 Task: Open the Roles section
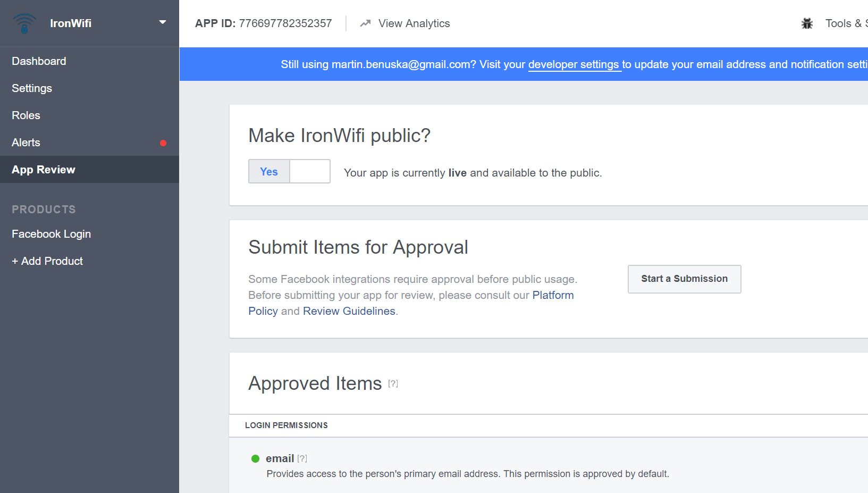89,115
